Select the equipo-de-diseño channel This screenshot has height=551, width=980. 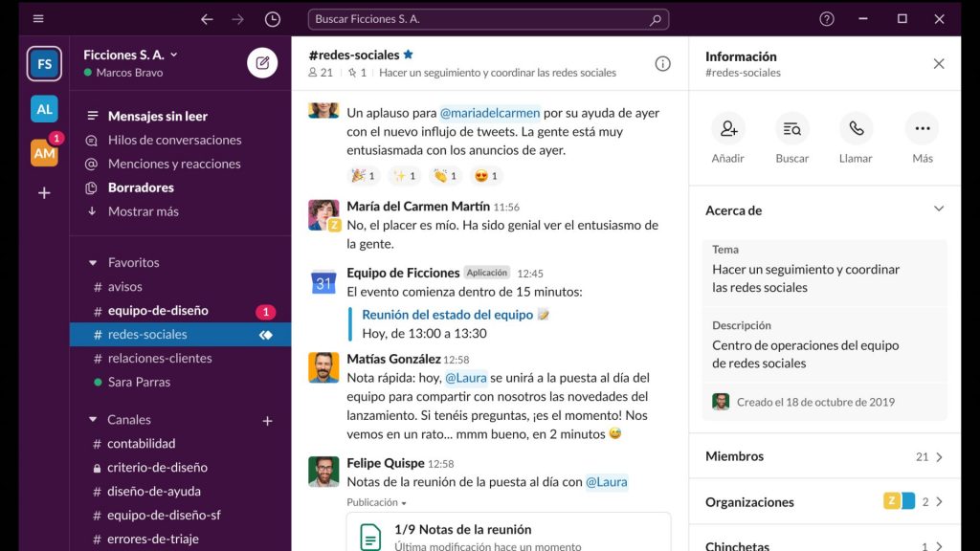click(158, 311)
